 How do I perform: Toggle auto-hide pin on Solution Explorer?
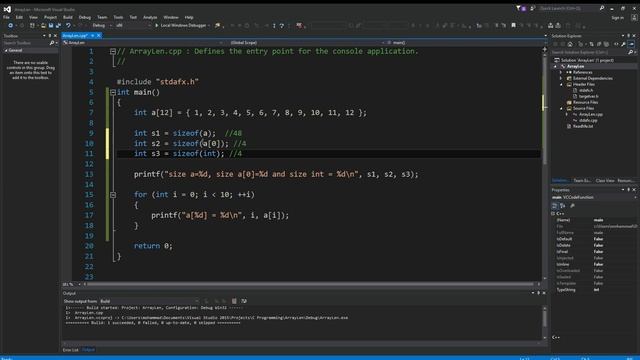629,36
